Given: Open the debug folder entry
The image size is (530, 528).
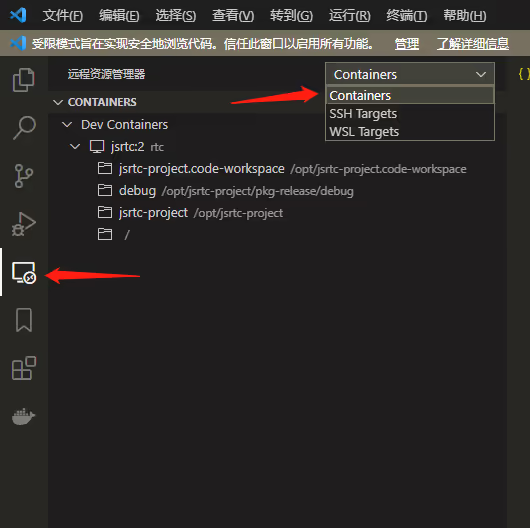Looking at the screenshot, I should tap(226, 191).
